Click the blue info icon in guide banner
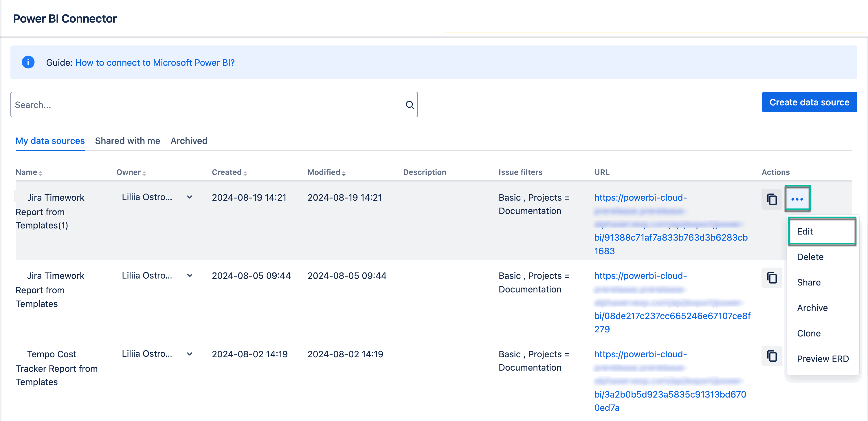Screen dimensions: 868x421 point(28,62)
